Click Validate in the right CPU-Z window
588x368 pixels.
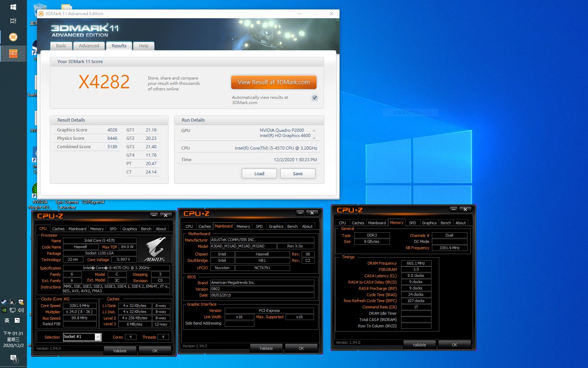419,345
